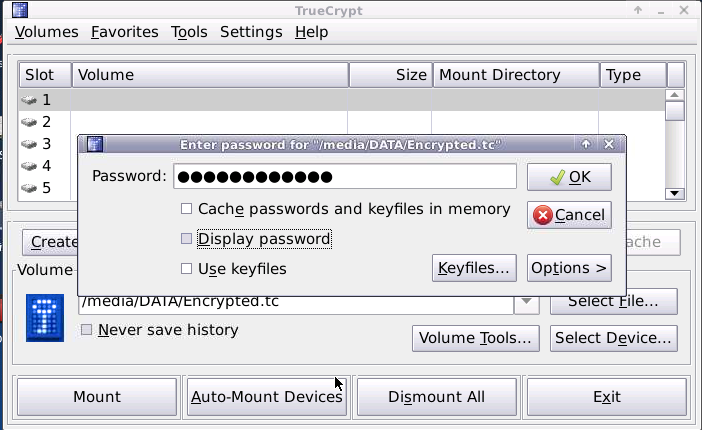
Task: Enable the Use keyfiles checkbox
Action: tap(186, 268)
